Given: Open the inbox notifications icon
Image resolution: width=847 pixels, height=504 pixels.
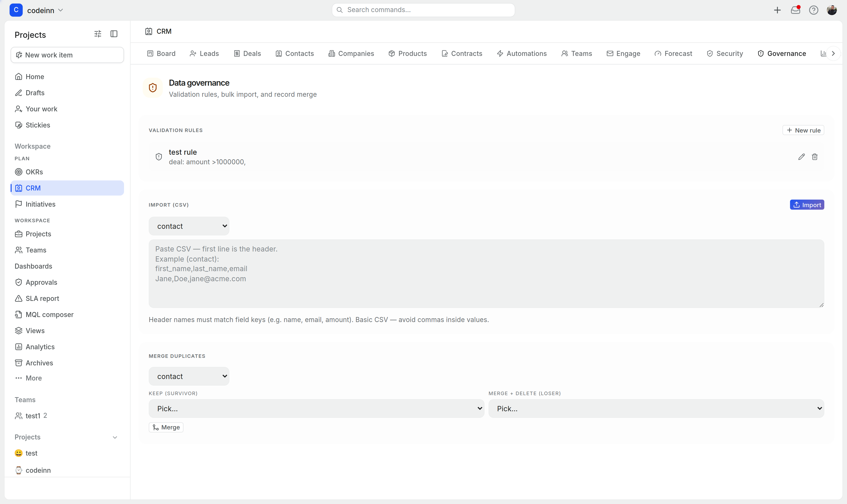Looking at the screenshot, I should tap(795, 10).
